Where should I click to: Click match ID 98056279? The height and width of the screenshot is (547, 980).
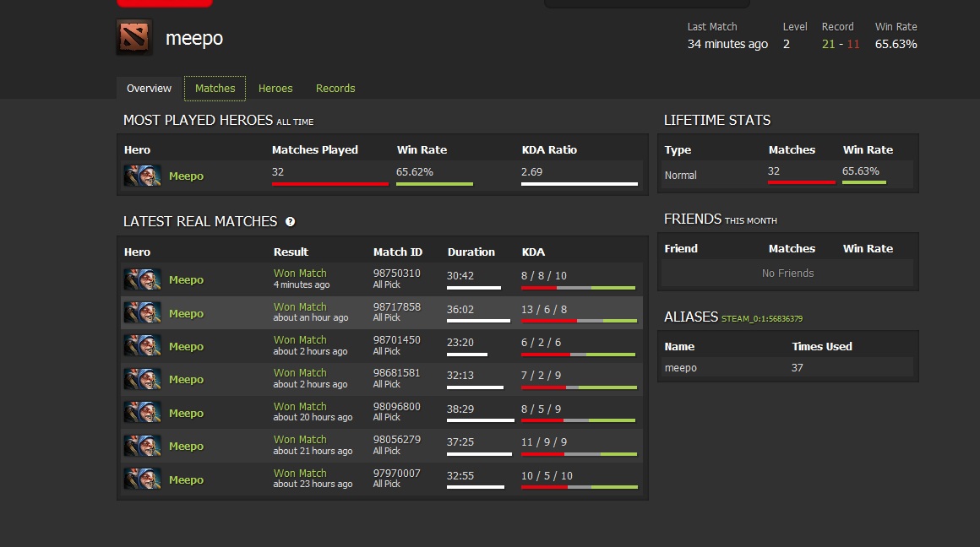397,441
